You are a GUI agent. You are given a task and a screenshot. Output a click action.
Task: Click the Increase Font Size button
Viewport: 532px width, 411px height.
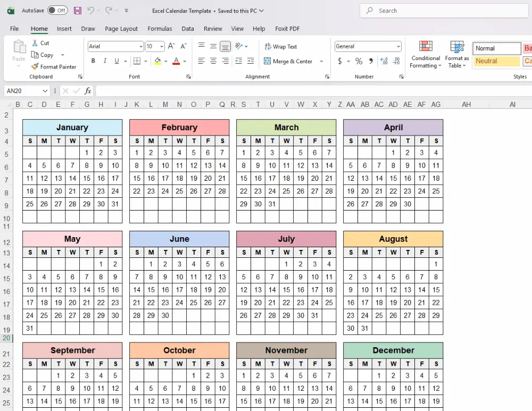click(x=170, y=46)
